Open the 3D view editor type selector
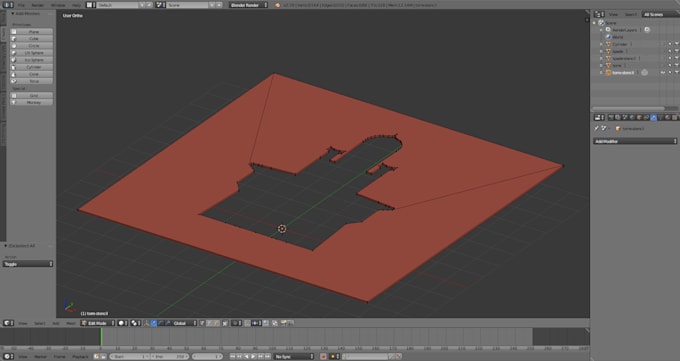This screenshot has width=680, height=361. [9, 323]
